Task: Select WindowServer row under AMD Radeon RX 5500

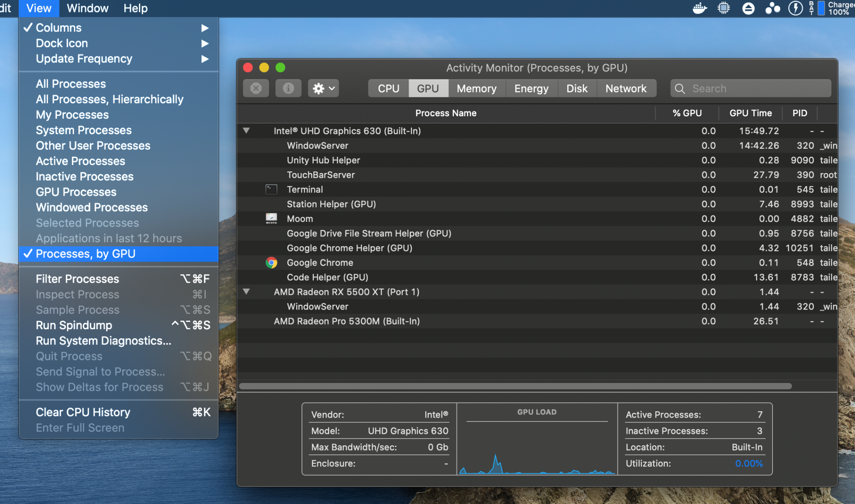Action: click(537, 307)
